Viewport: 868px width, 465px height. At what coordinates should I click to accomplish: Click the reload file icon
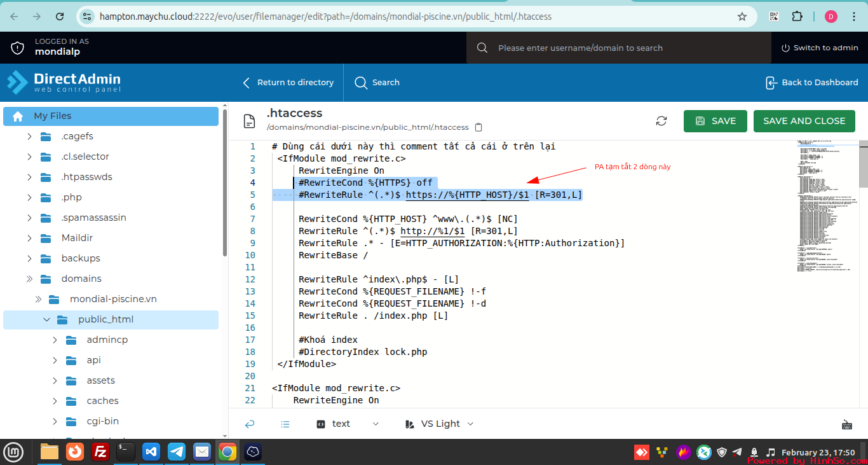(661, 121)
